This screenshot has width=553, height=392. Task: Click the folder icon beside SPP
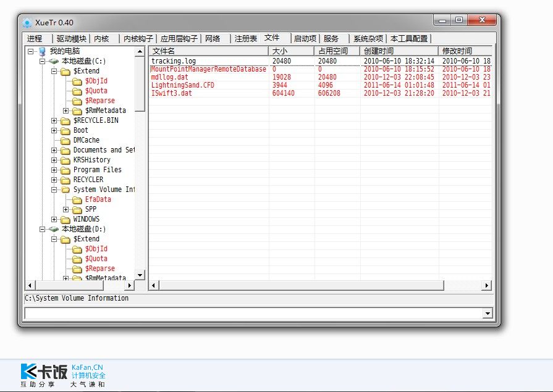pos(77,210)
